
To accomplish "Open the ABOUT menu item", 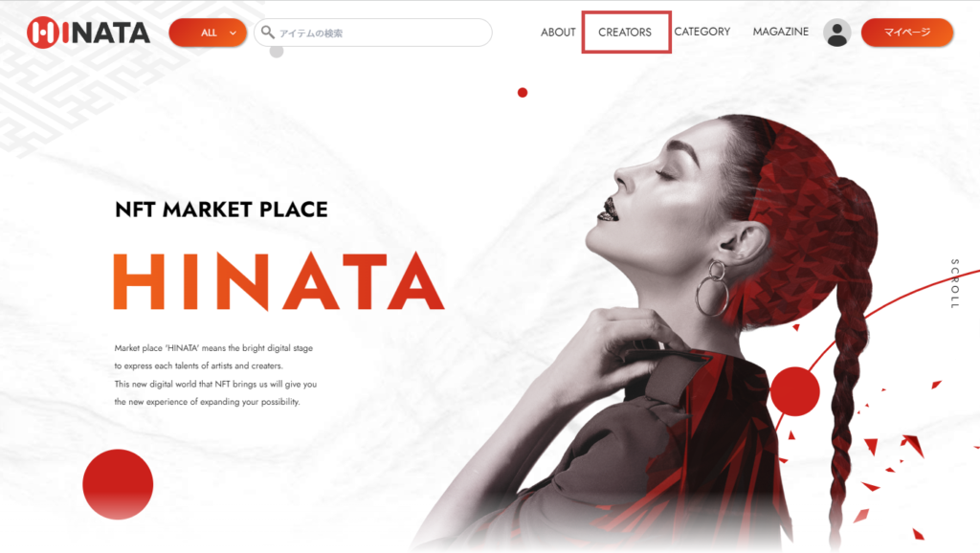I will tap(558, 32).
